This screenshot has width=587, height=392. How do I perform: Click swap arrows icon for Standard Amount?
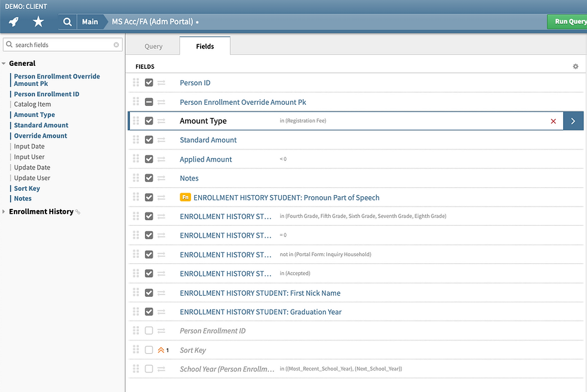pos(161,140)
